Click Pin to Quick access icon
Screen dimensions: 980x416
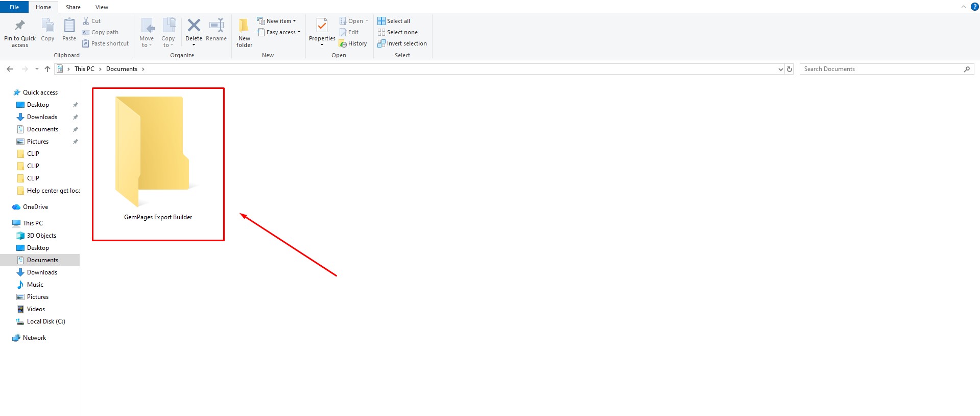(20, 25)
